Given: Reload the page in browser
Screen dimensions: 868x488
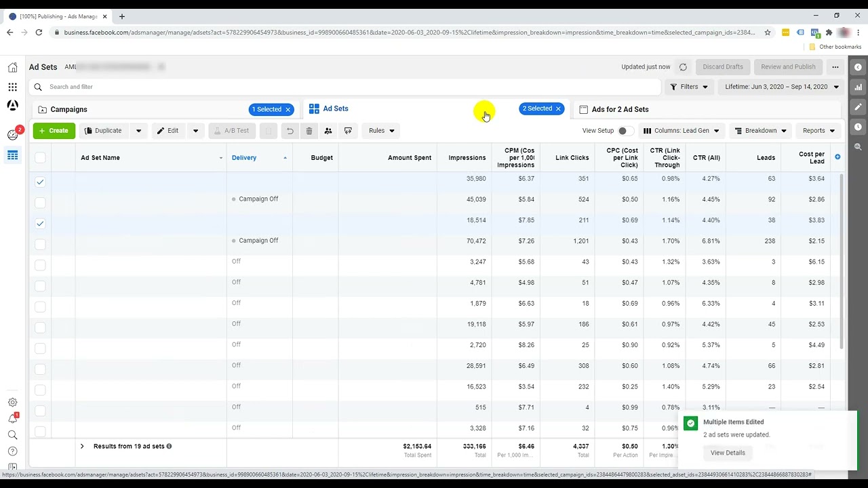Looking at the screenshot, I should pos(39,32).
